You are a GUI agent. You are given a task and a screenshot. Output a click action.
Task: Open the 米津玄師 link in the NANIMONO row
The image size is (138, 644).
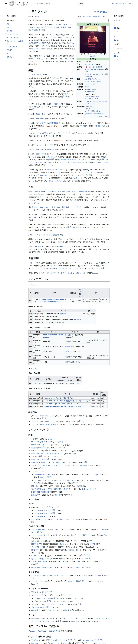pyautogui.click(x=63, y=314)
